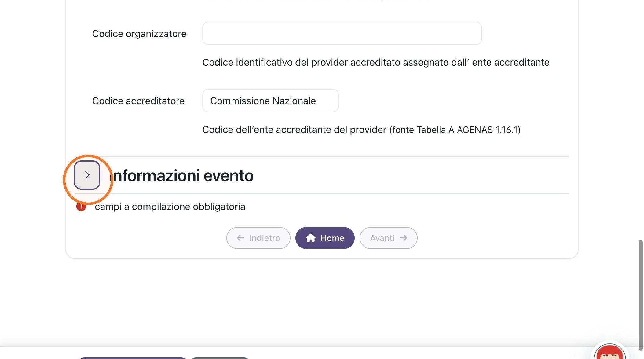Go back with the Indietro button

[258, 238]
